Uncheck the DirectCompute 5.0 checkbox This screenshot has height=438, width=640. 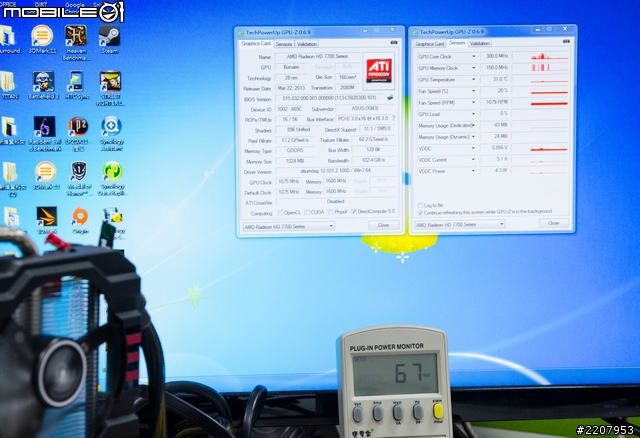tap(354, 211)
